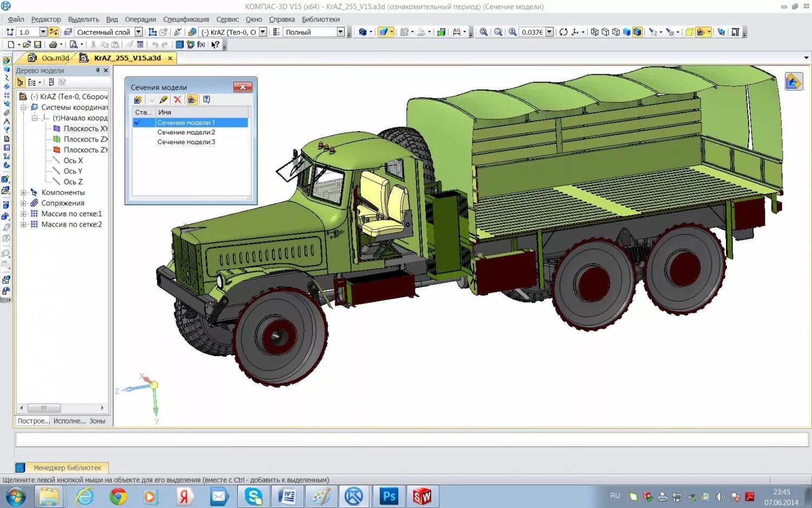Collapse the (т)Начало координат tree node
This screenshot has height=508, width=812.
(x=35, y=118)
